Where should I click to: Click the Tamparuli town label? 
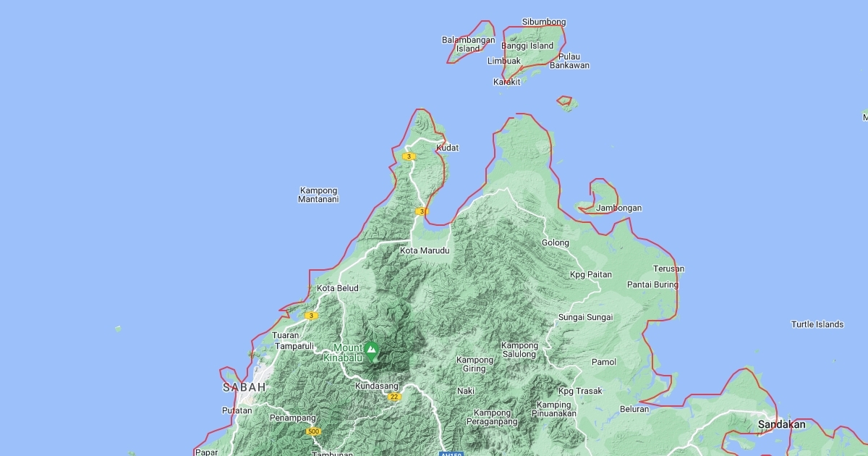pos(294,346)
